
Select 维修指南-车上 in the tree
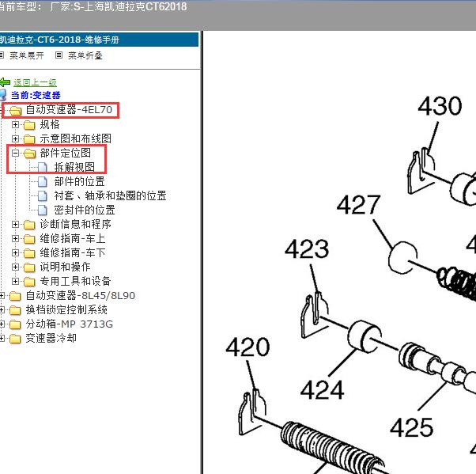(73, 238)
